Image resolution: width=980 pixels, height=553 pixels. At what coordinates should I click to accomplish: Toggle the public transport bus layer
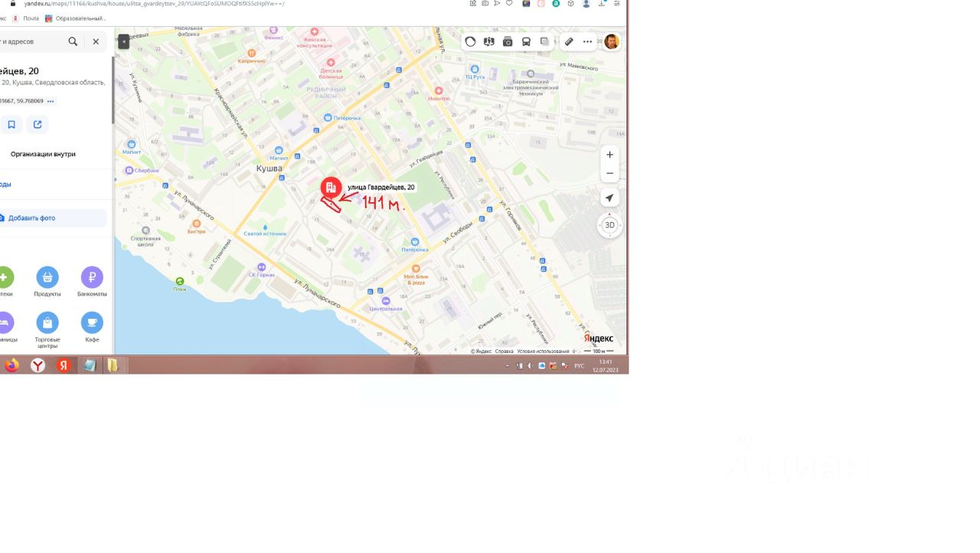point(526,41)
